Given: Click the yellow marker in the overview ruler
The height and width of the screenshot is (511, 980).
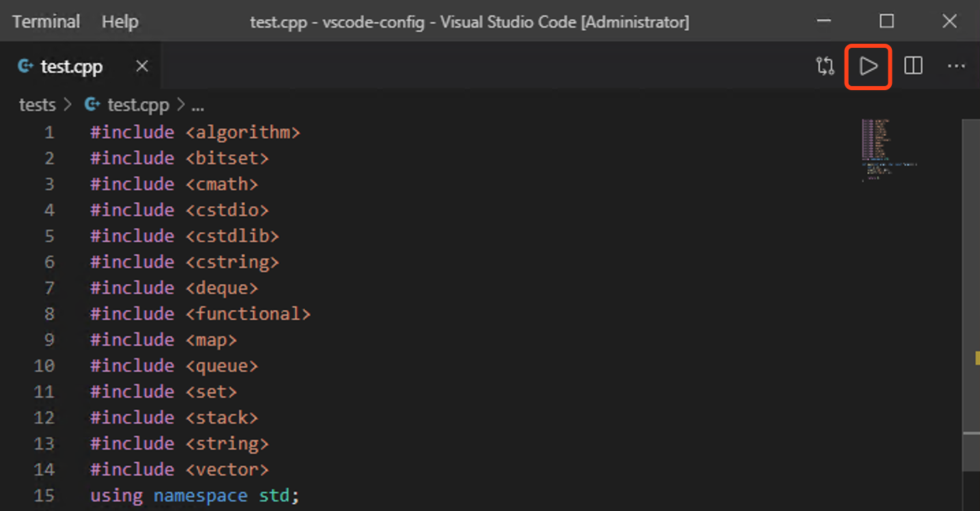Looking at the screenshot, I should (977, 357).
